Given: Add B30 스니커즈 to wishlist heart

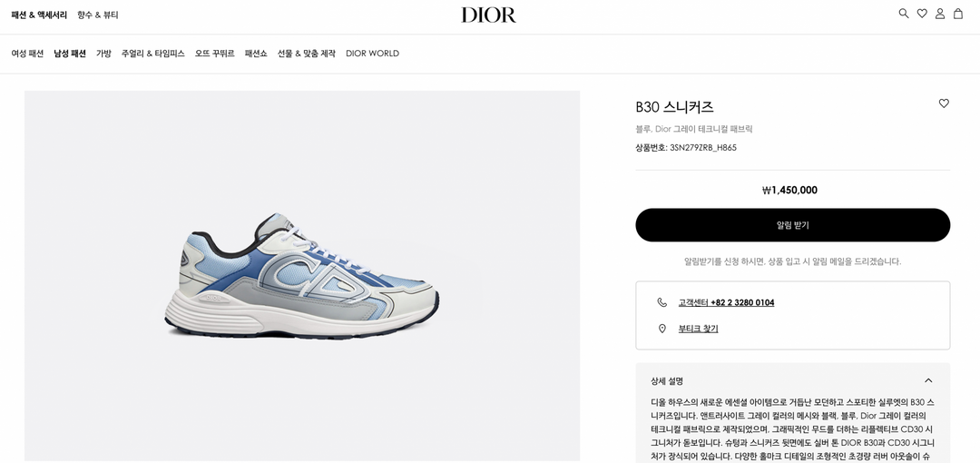Looking at the screenshot, I should pyautogui.click(x=944, y=103).
